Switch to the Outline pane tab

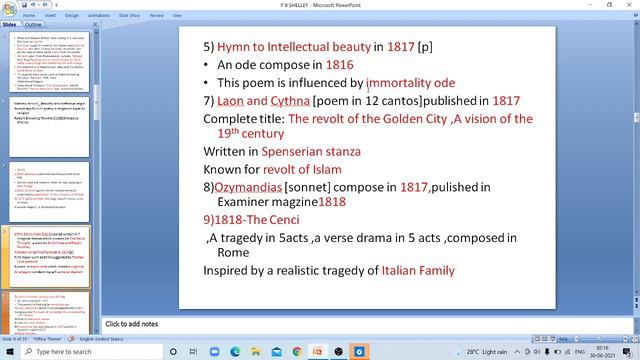[x=33, y=24]
